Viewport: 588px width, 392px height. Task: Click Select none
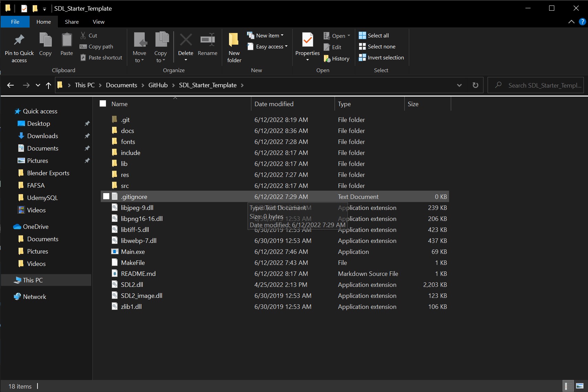377,46
